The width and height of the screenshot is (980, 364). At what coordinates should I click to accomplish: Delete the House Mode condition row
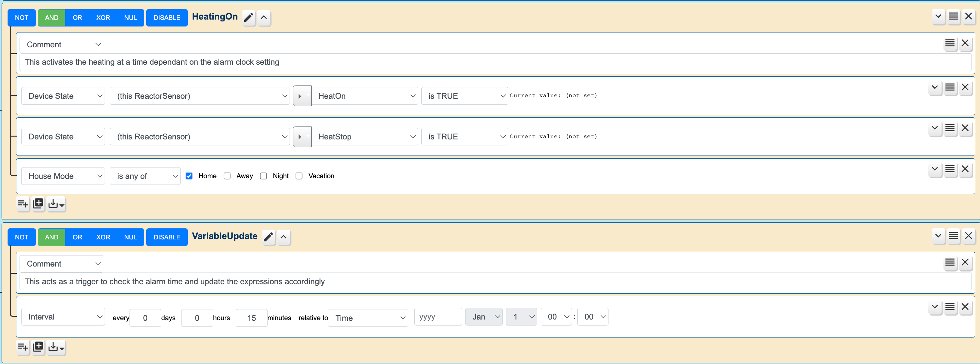click(x=965, y=169)
